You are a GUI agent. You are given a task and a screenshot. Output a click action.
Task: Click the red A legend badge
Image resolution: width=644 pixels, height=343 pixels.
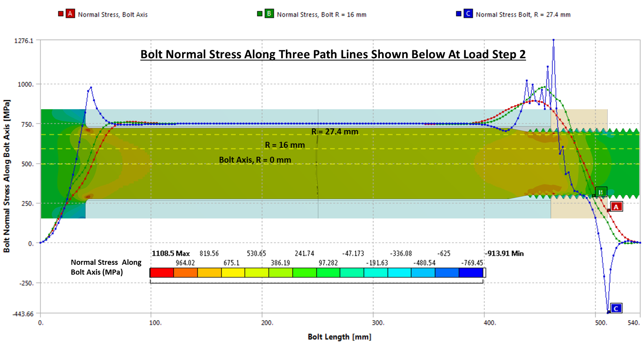[x=70, y=14]
